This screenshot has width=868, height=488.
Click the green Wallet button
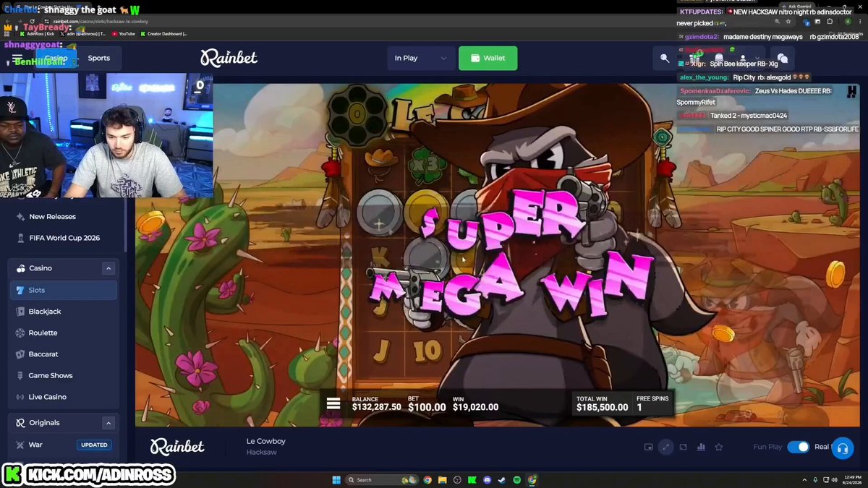click(488, 58)
